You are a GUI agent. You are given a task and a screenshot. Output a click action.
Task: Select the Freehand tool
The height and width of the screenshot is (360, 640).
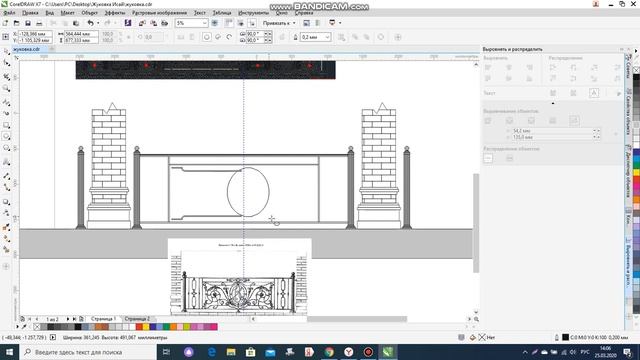click(6, 102)
